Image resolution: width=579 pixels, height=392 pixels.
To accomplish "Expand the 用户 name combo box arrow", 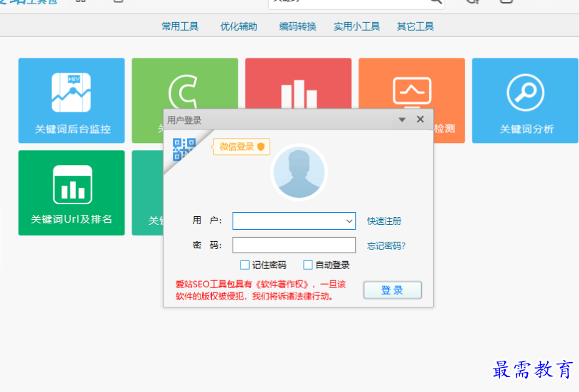I will (349, 221).
